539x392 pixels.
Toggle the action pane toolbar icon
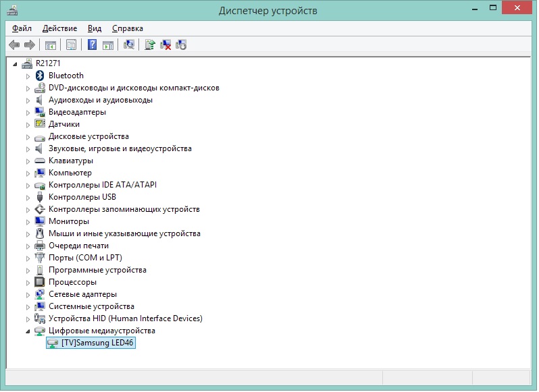[x=108, y=45]
